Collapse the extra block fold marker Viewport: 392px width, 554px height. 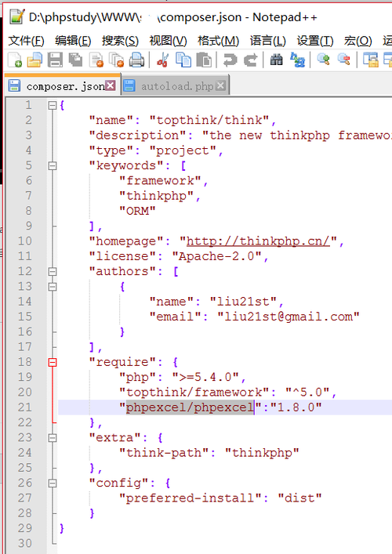click(x=53, y=438)
